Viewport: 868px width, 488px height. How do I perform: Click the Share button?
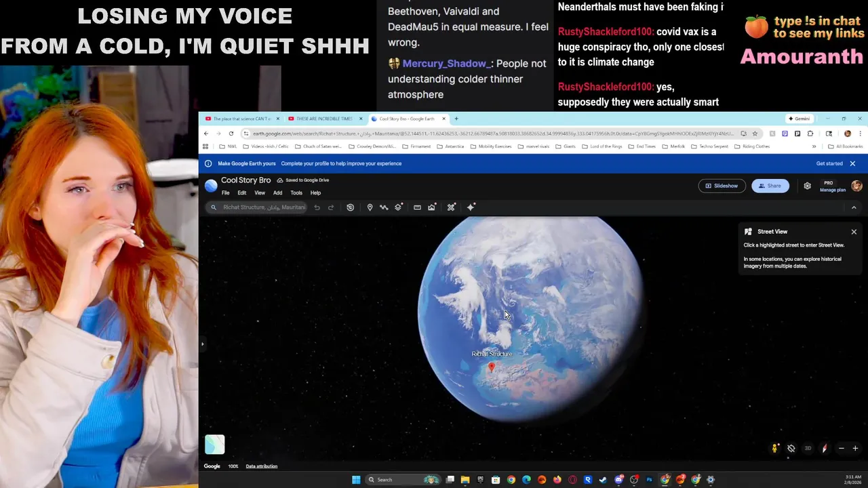point(770,186)
